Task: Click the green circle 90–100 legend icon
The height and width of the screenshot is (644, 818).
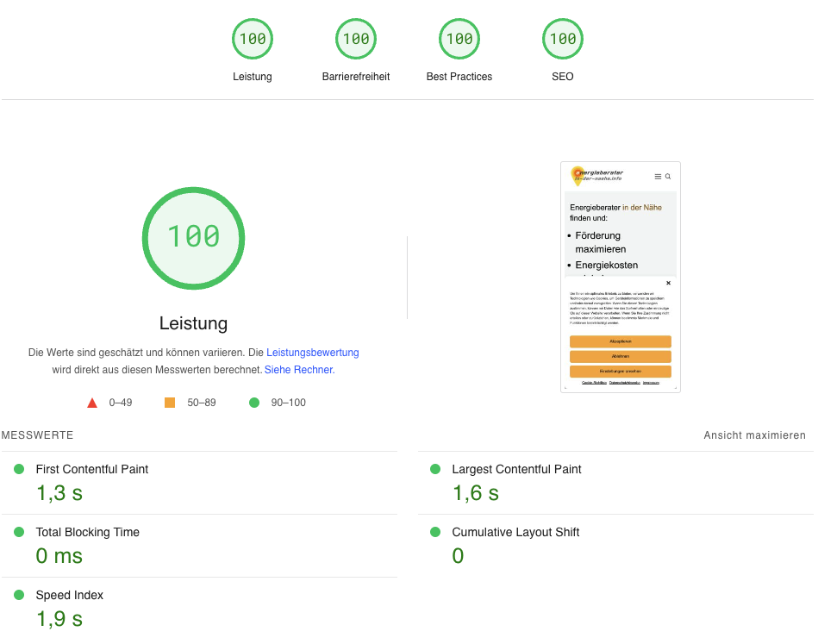Action: [x=254, y=403]
